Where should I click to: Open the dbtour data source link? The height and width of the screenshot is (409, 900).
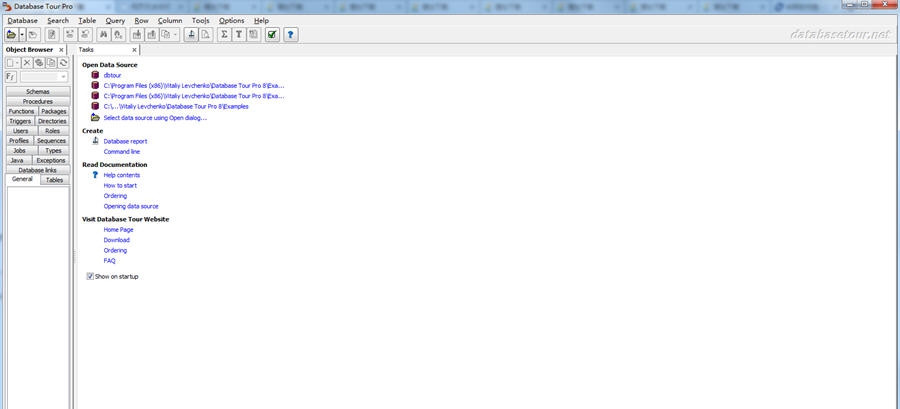click(x=112, y=75)
